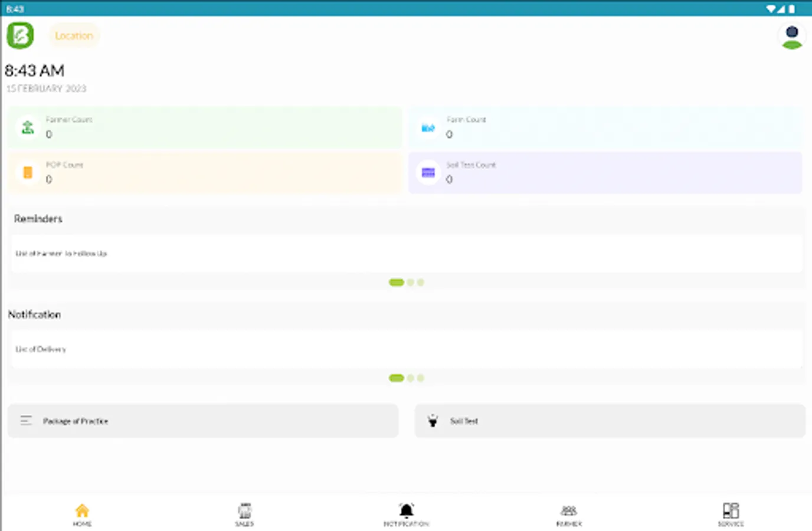Screen dimensions: 812x531
Task: Open the user profile avatar
Action: (x=792, y=37)
